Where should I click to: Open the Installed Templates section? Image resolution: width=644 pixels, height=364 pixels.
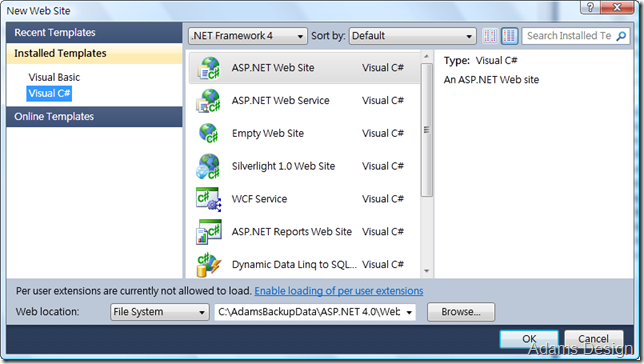[94, 53]
